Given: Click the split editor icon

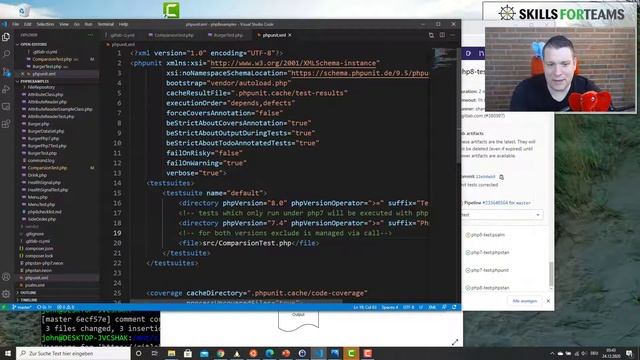Looking at the screenshot, I should coord(442,35).
